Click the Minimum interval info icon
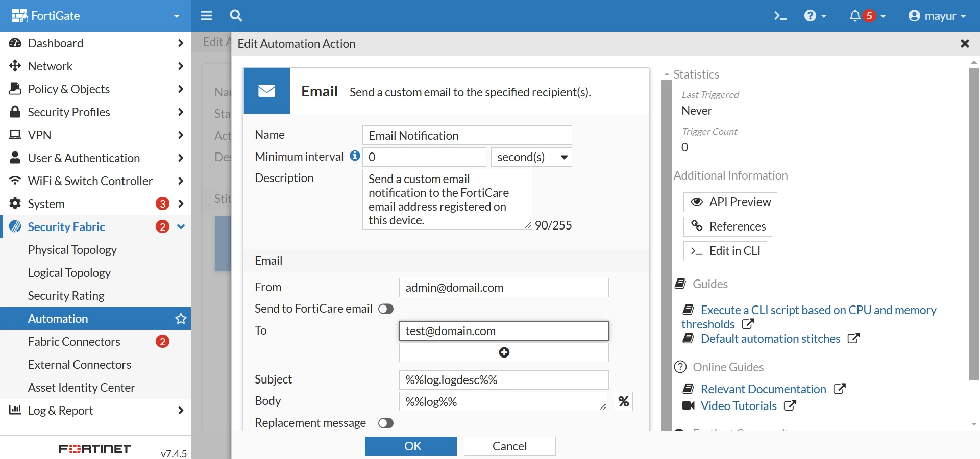This screenshot has width=980, height=459. click(355, 156)
